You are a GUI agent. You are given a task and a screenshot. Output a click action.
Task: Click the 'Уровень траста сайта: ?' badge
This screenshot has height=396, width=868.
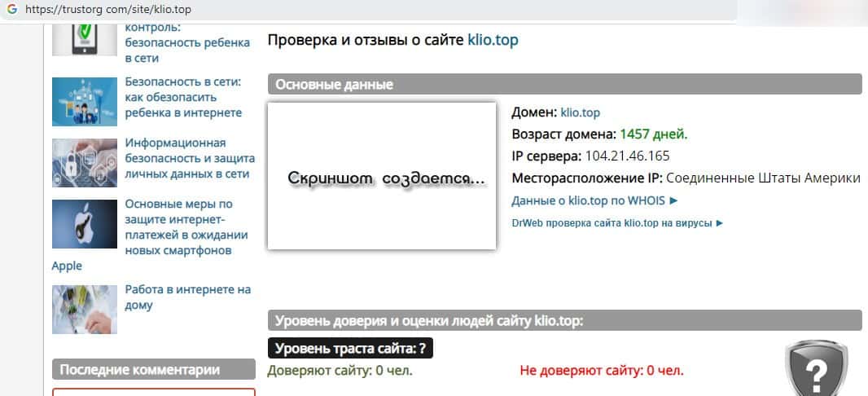[x=350, y=349]
